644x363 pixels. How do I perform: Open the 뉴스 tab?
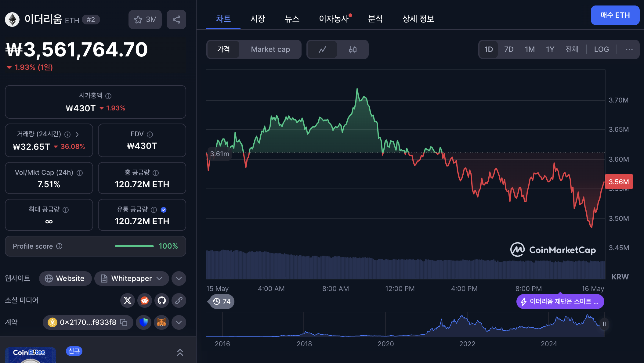pyautogui.click(x=292, y=19)
